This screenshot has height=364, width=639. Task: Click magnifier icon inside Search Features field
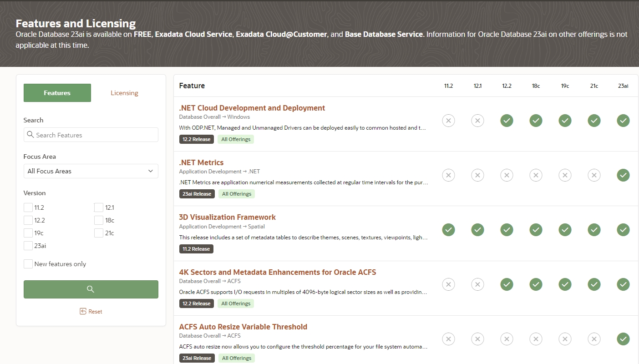click(x=30, y=135)
